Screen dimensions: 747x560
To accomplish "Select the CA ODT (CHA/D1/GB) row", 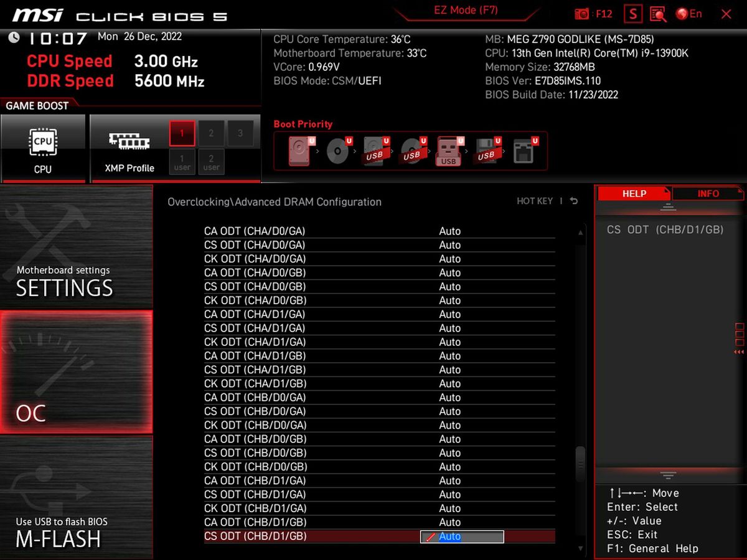I will 380,356.
